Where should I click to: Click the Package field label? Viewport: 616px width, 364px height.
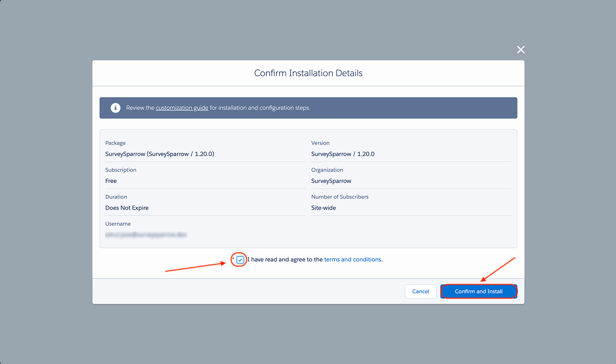point(115,143)
